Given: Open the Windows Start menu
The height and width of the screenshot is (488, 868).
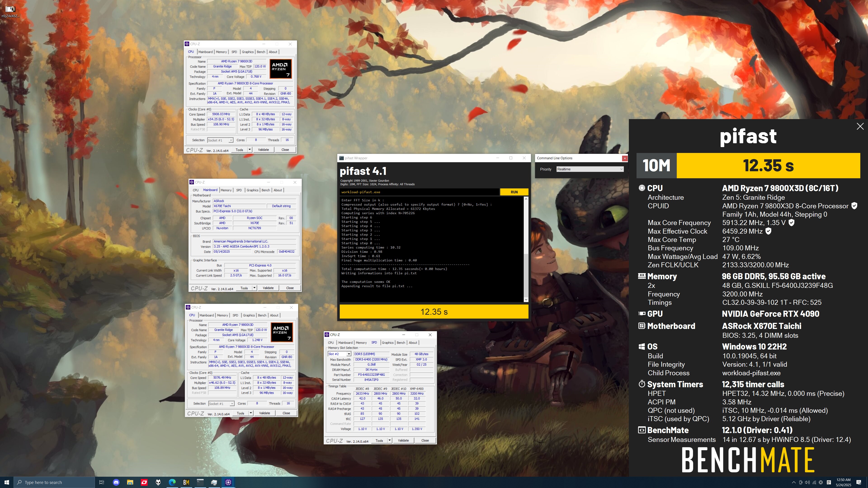Looking at the screenshot, I should (7, 482).
